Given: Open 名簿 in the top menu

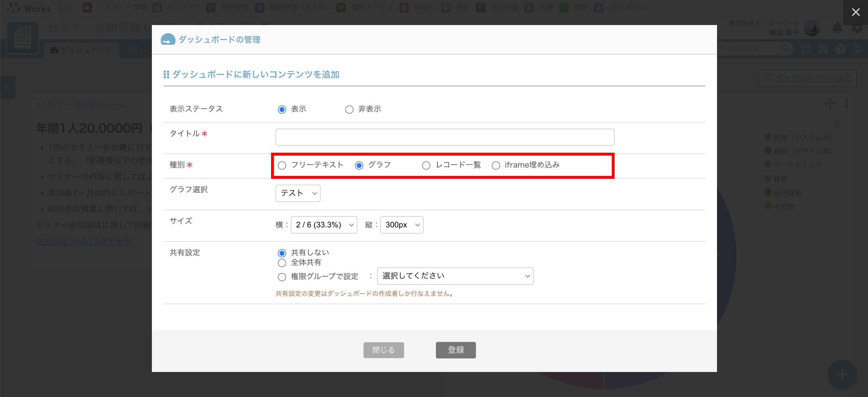Looking at the screenshot, I should [539, 7].
